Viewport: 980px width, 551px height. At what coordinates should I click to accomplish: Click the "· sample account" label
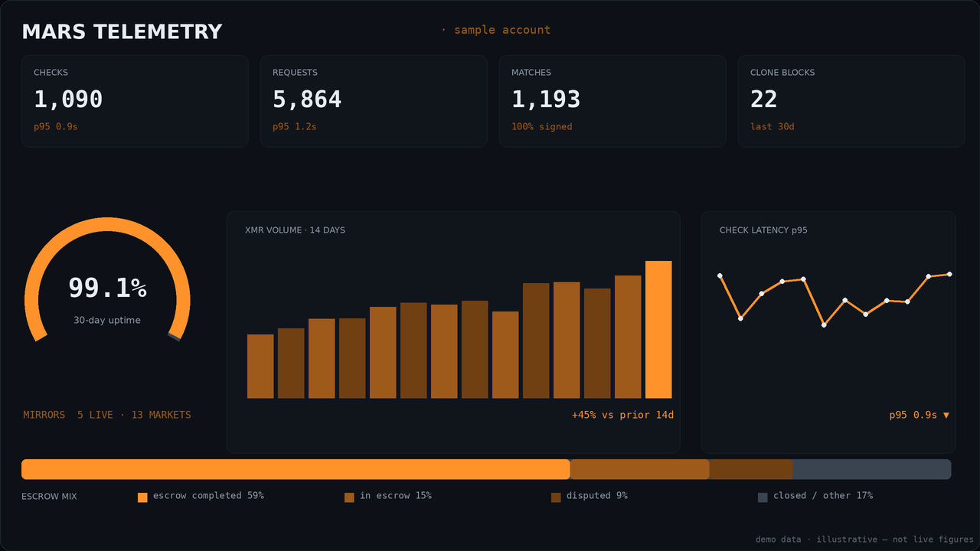[x=495, y=30]
